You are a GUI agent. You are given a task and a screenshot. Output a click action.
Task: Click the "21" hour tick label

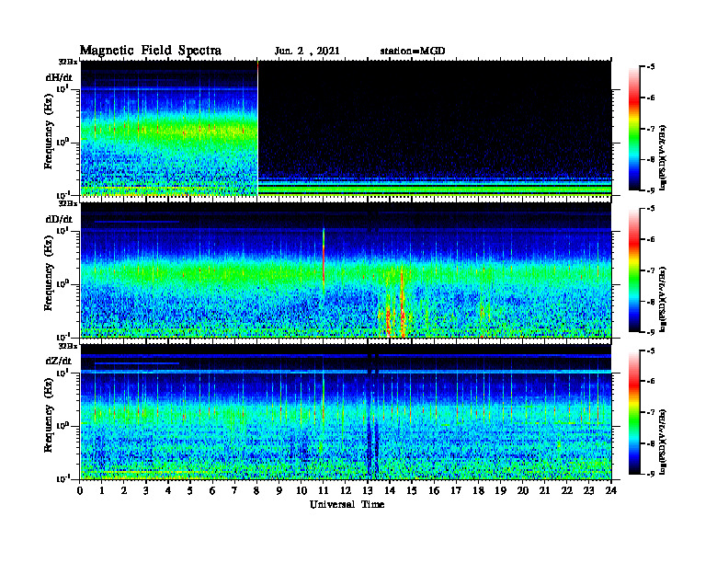click(544, 491)
